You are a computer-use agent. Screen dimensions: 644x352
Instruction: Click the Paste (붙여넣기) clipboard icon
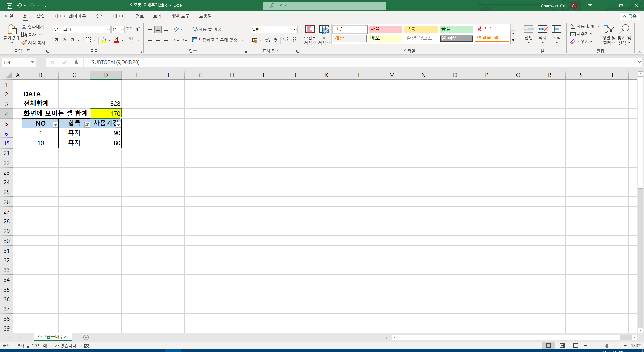tap(12, 30)
